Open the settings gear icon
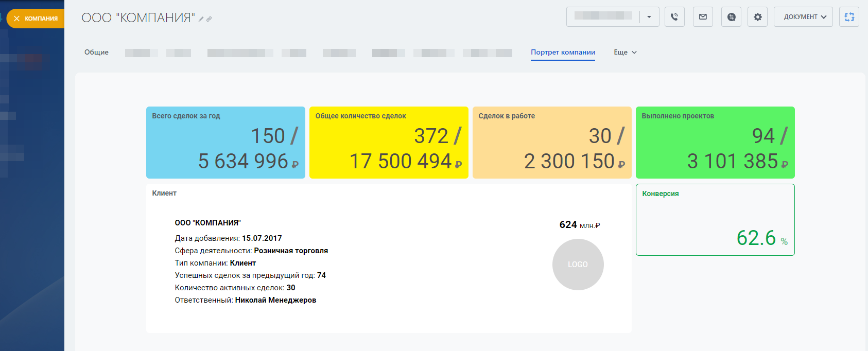 click(757, 17)
